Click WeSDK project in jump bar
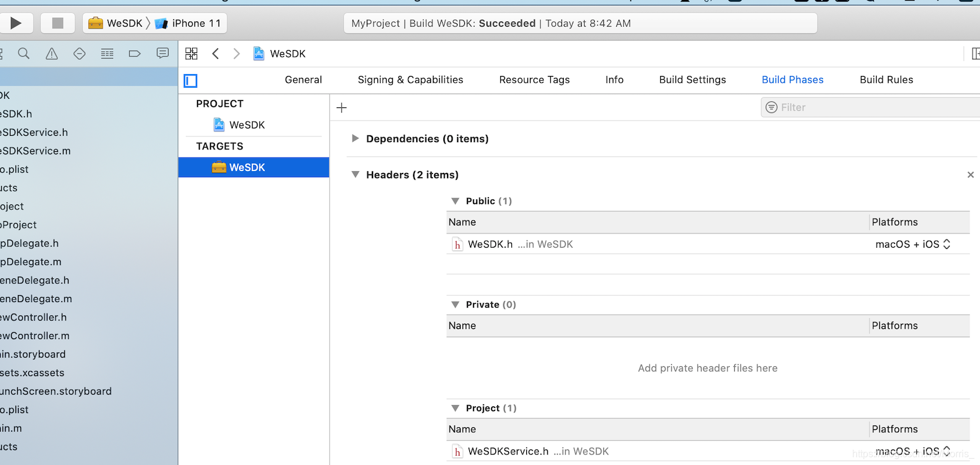 pyautogui.click(x=280, y=54)
